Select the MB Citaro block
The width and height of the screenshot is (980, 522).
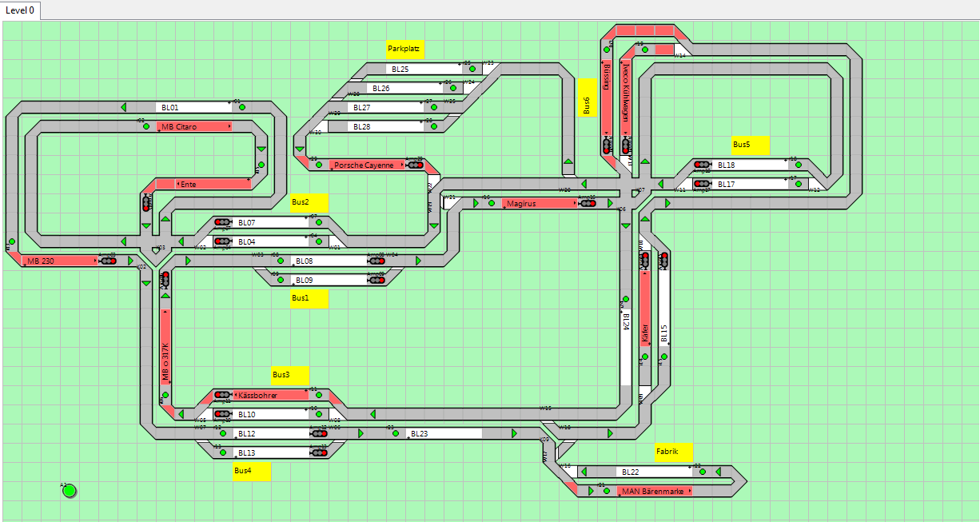tap(194, 126)
